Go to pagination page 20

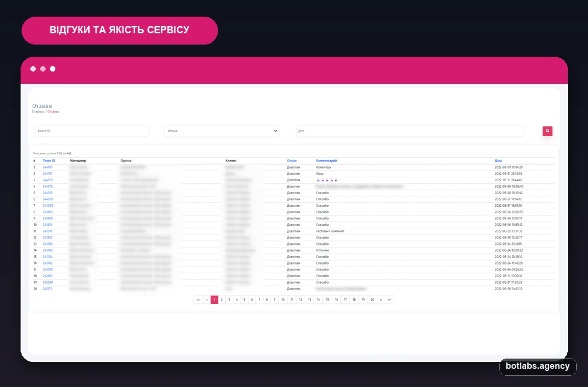click(x=372, y=299)
